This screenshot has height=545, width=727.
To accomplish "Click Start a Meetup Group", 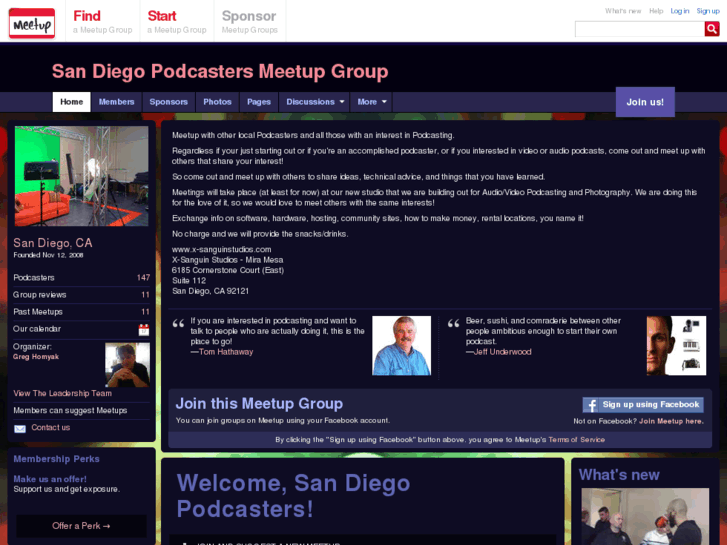I will [x=177, y=21].
